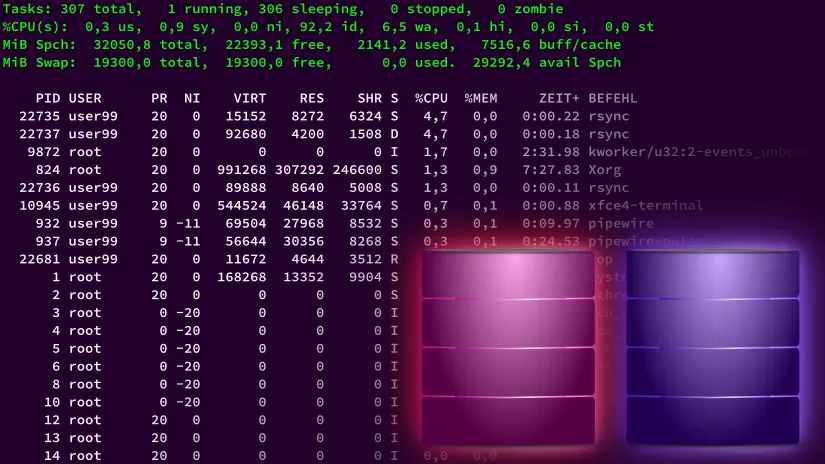Click the %CPU(s) summary line
Viewport: 825px width, 464px height.
[328, 26]
